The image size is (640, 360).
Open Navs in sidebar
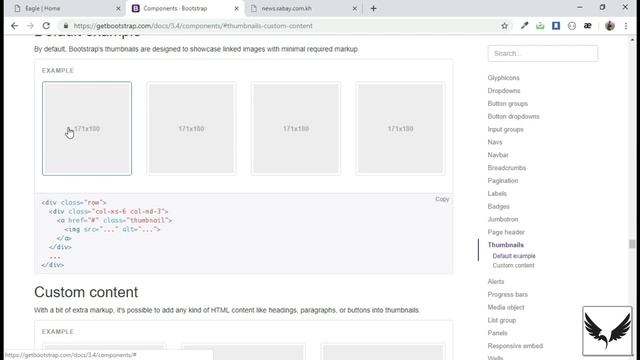[x=495, y=142]
